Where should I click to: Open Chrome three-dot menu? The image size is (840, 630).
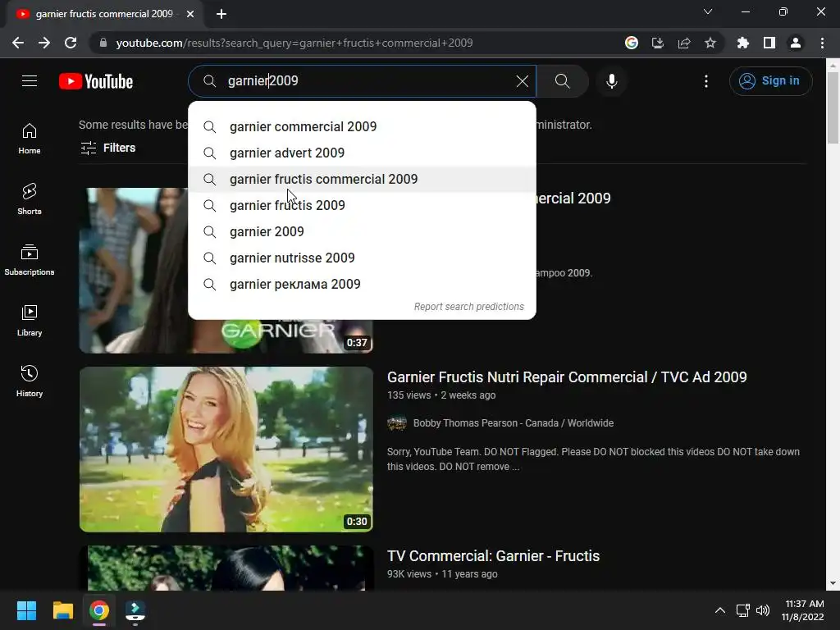[822, 43]
